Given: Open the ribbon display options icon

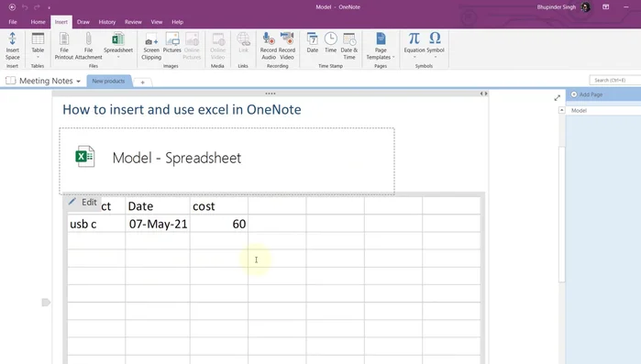Looking at the screenshot, I should 606,7.
